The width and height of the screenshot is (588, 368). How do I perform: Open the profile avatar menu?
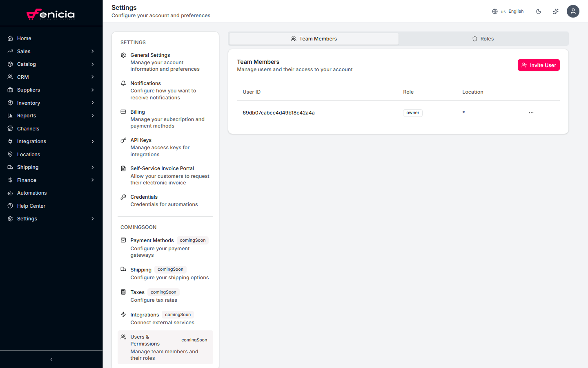tap(573, 11)
